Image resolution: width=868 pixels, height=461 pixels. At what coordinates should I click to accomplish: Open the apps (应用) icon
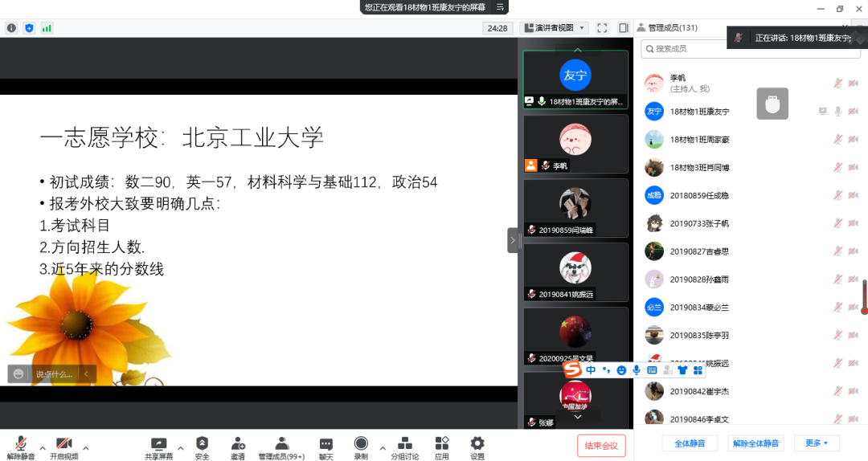click(441, 443)
